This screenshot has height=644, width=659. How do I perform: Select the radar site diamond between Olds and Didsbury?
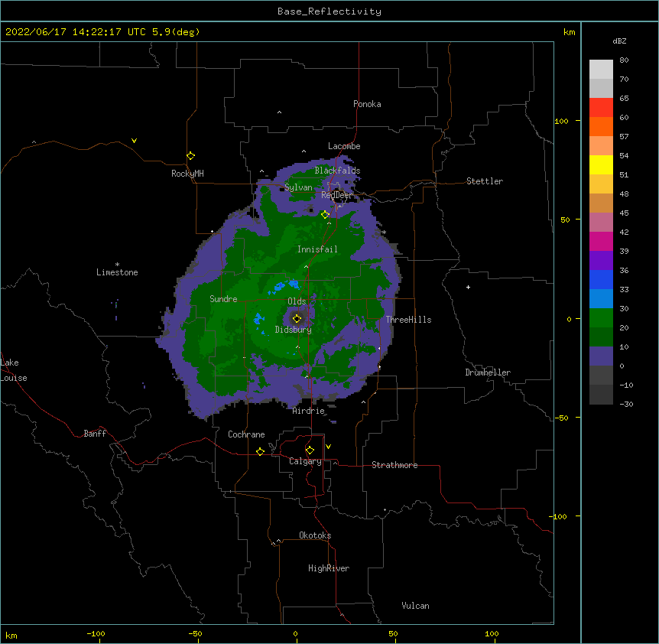tap(297, 319)
